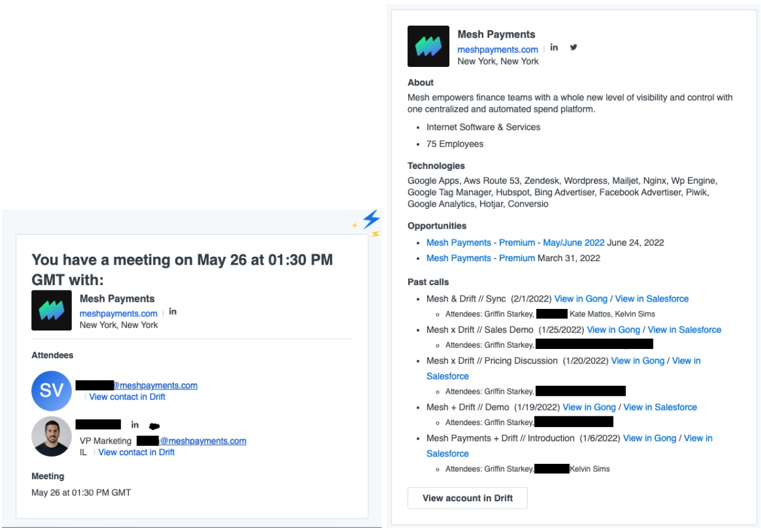Screen dimensions: 761x532
Task: Select the 75 Employees text
Action: (455, 144)
